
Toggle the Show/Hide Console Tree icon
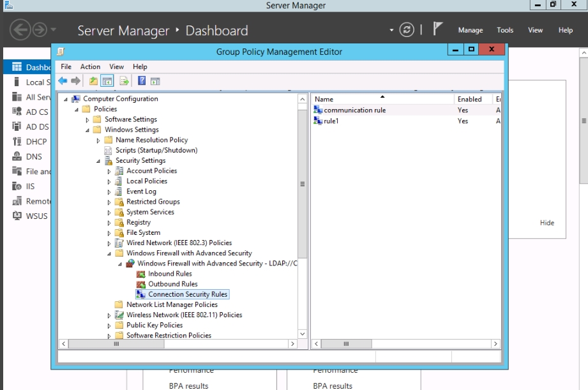[x=107, y=80]
